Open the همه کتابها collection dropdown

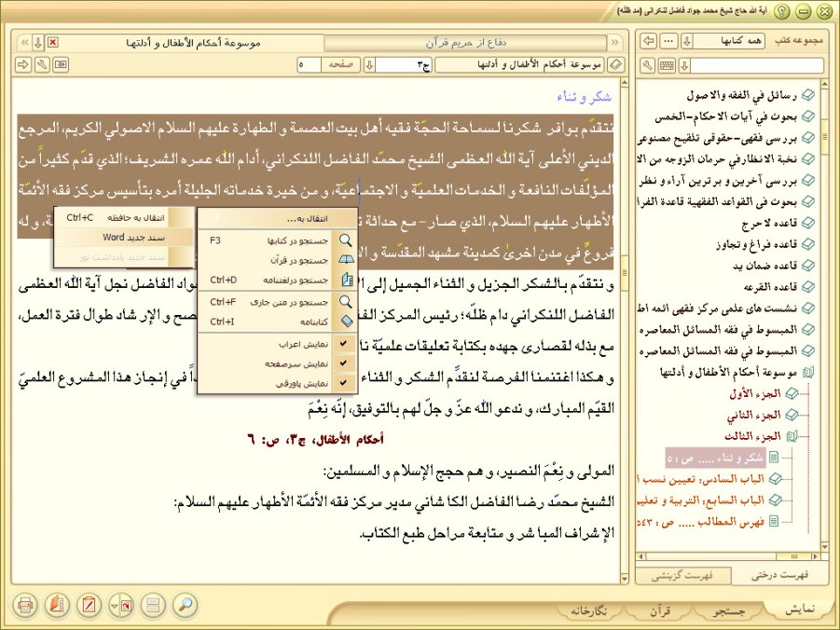[x=687, y=42]
